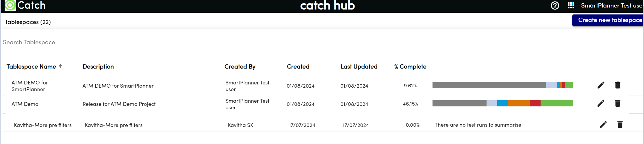The height and width of the screenshot is (144, 644).
Task: Sort by the Description column header
Action: click(x=98, y=67)
